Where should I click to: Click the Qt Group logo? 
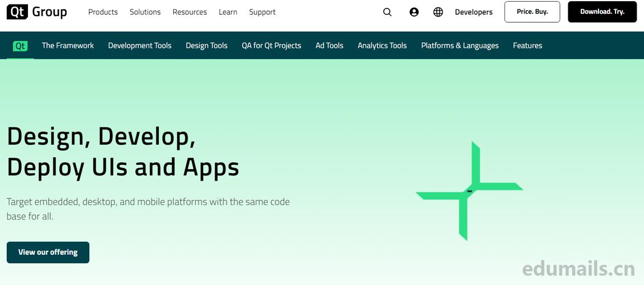coord(36,12)
